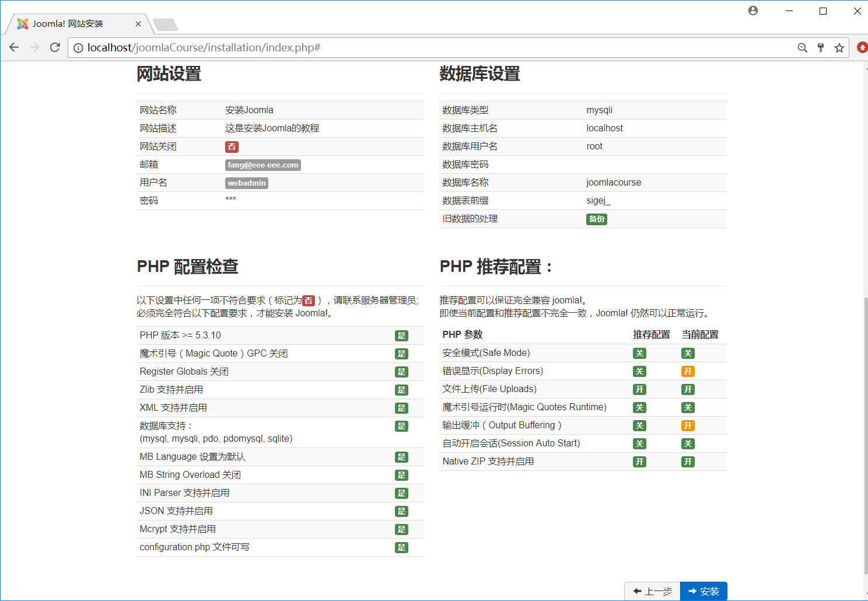
Task: Click the 安装Joomla site name value
Action: (x=249, y=110)
